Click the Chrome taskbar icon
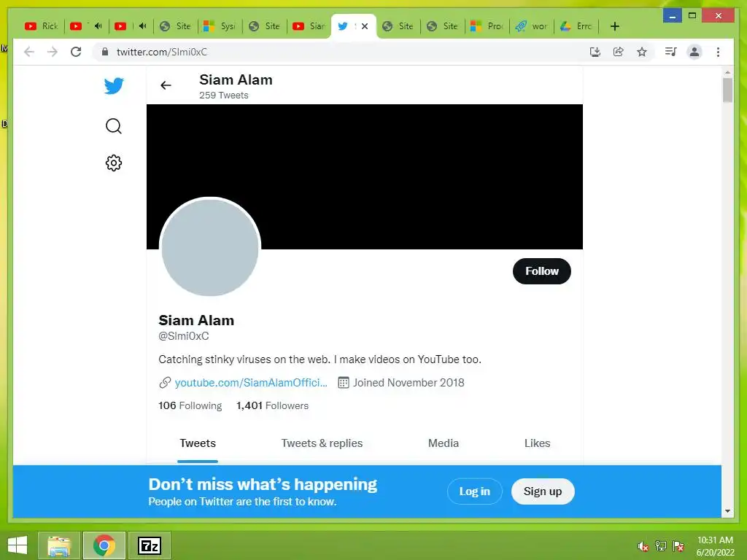Image resolution: width=747 pixels, height=560 pixels. point(104,545)
